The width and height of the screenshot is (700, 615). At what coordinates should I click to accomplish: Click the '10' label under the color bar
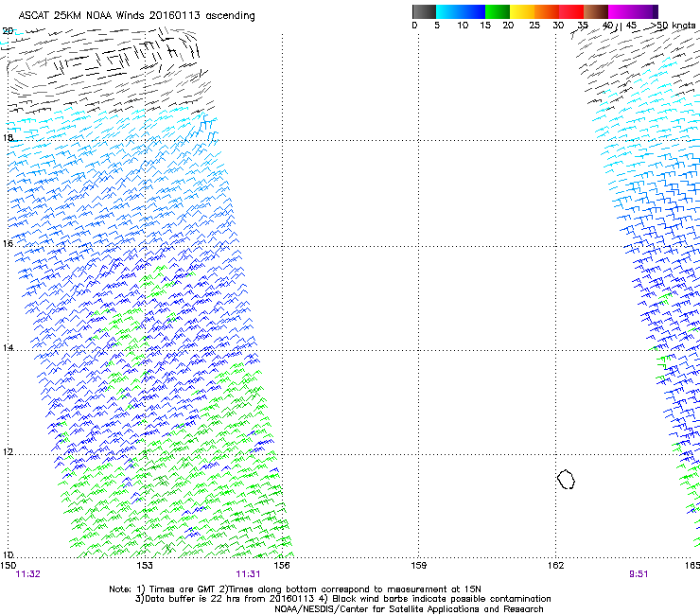click(x=463, y=26)
